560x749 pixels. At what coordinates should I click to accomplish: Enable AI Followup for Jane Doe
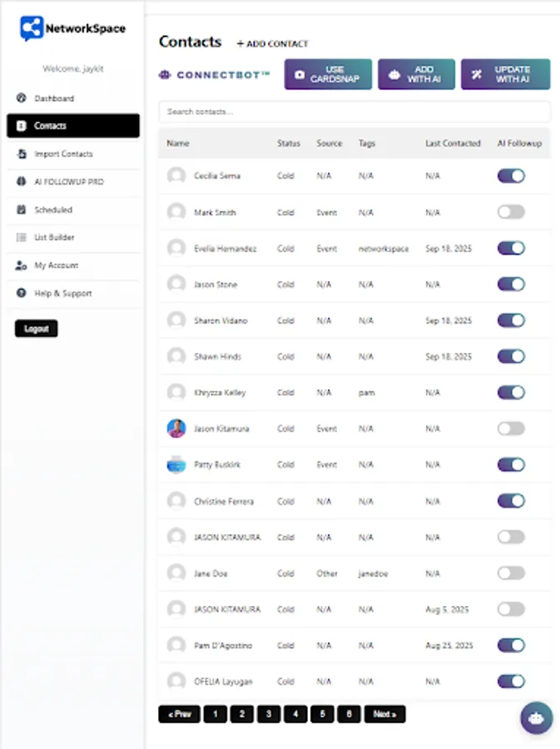[511, 573]
